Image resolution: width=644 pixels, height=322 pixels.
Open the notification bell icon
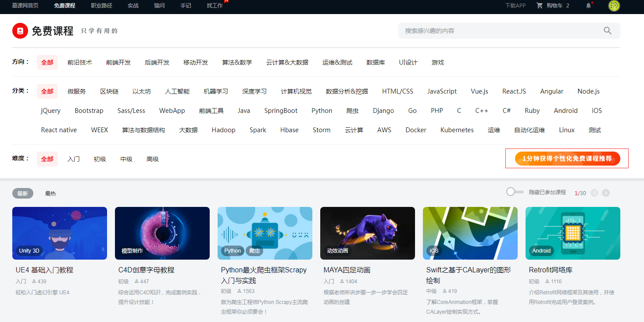tap(588, 6)
